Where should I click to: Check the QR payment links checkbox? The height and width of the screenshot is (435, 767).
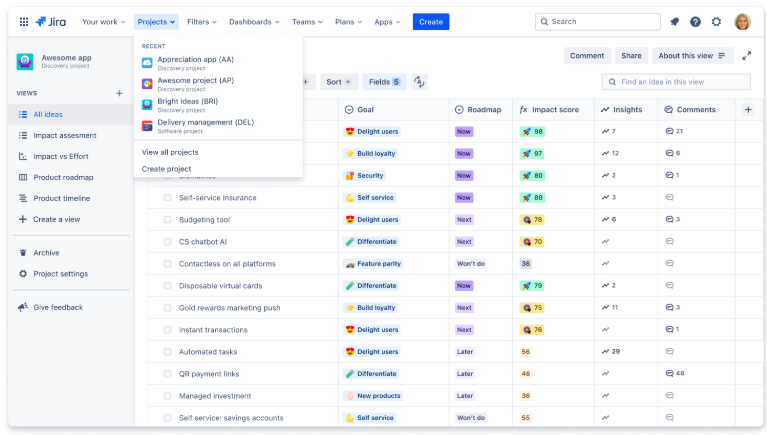[167, 374]
